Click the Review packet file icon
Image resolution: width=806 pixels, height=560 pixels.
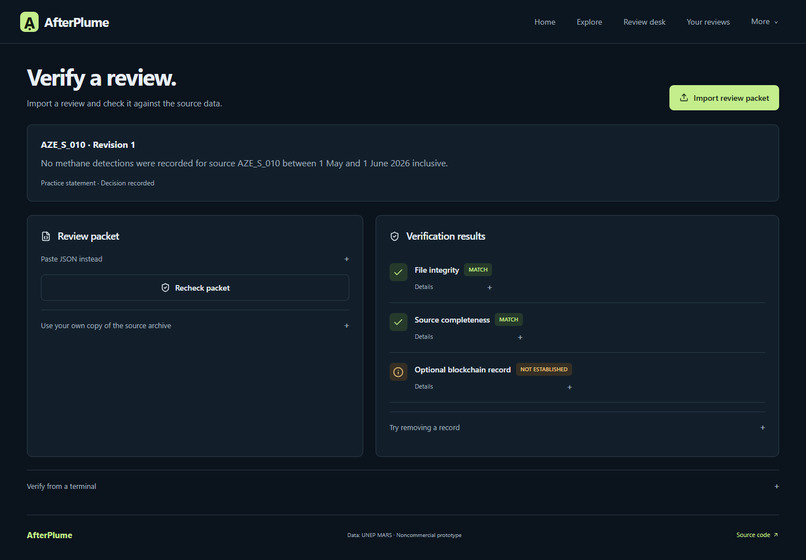click(x=46, y=237)
